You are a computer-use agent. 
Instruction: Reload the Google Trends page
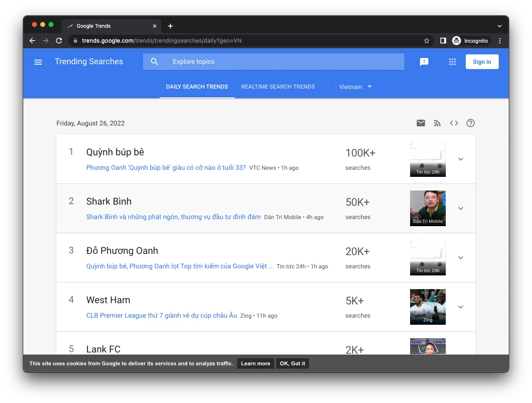[x=59, y=41]
